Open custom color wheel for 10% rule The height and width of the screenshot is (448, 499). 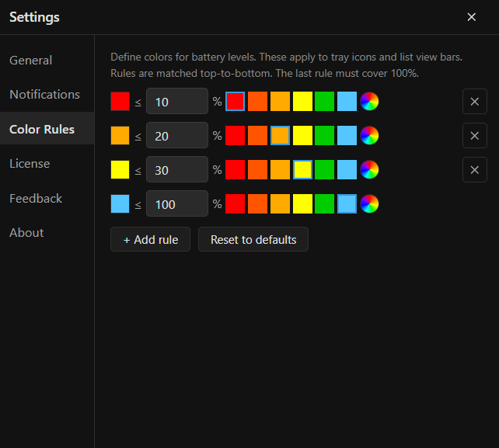(369, 102)
